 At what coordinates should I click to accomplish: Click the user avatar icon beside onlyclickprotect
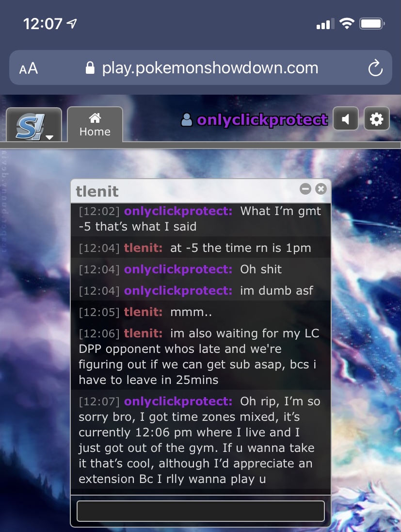pos(186,119)
